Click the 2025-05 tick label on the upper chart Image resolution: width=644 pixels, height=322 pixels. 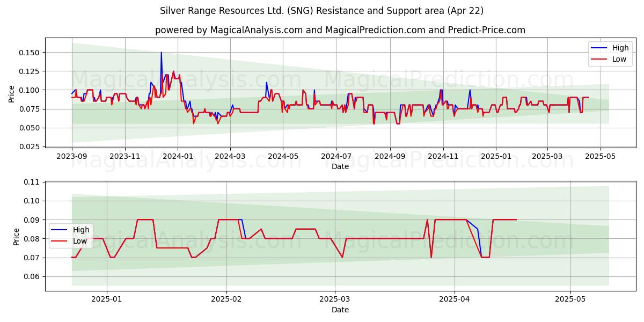click(600, 156)
